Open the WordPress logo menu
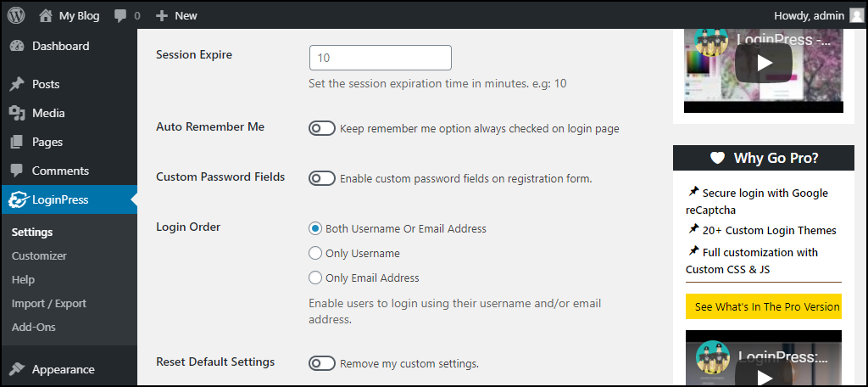This screenshot has height=387, width=868. (16, 15)
